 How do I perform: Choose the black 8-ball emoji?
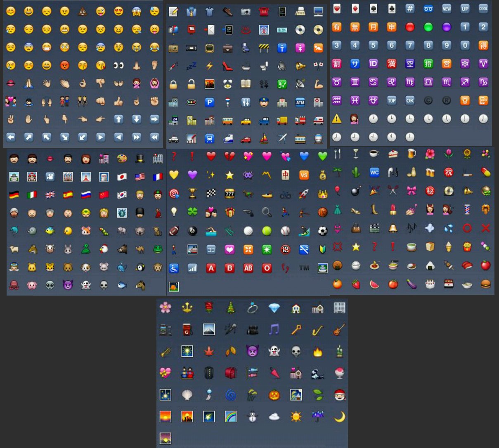pos(192,231)
